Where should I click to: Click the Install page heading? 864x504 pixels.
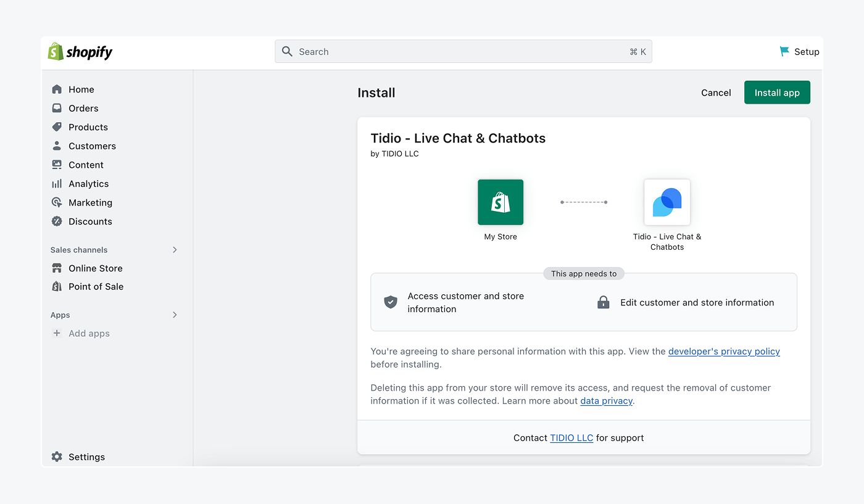376,93
